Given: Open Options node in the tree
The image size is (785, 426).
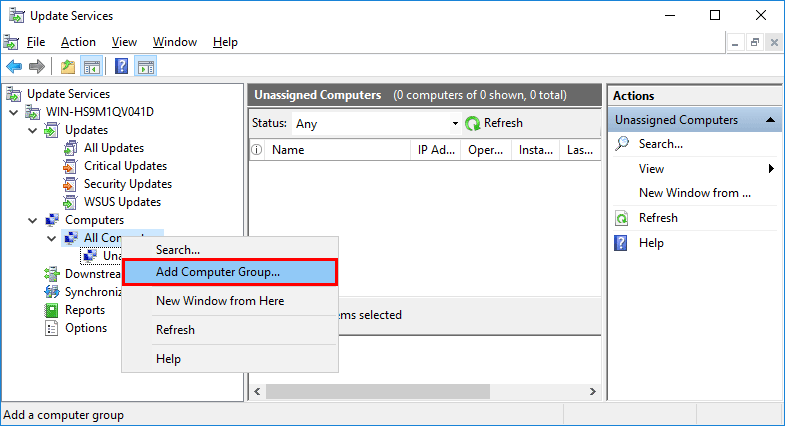Looking at the screenshot, I should pos(86,328).
